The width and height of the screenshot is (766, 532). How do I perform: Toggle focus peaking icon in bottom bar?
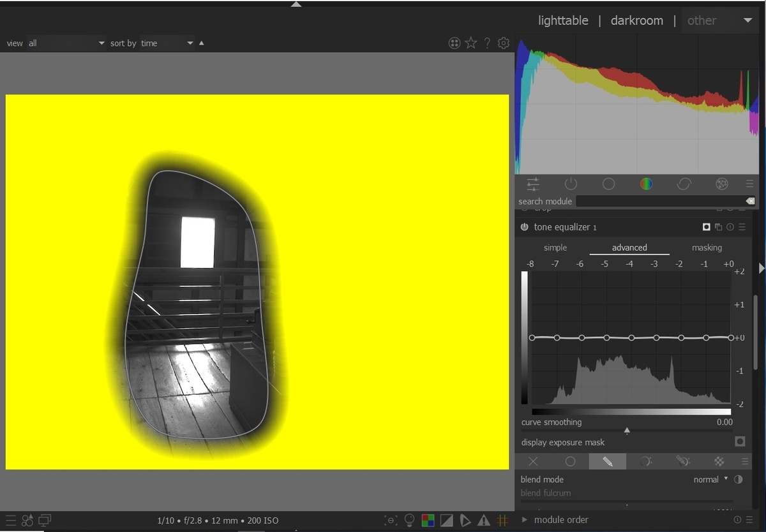click(x=391, y=521)
